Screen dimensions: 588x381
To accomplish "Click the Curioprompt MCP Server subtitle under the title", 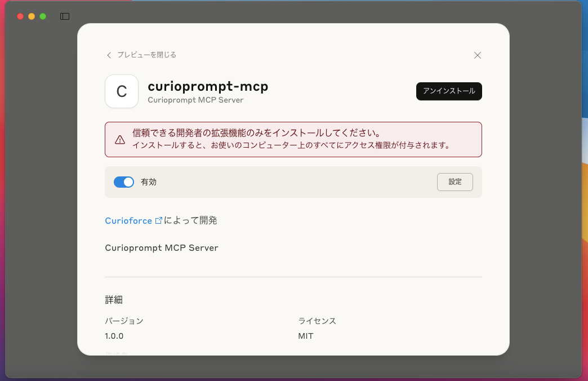I will (x=195, y=100).
